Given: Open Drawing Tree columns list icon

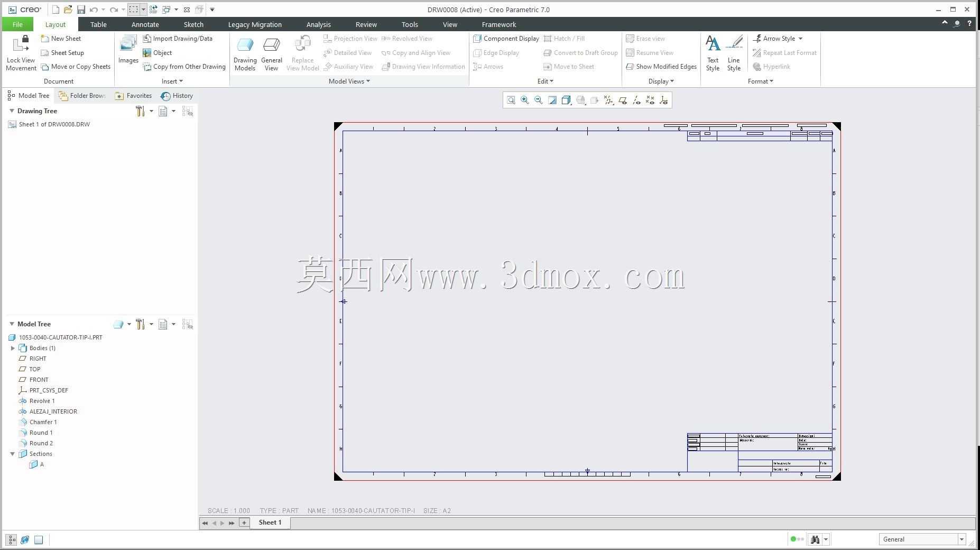Looking at the screenshot, I should [163, 111].
